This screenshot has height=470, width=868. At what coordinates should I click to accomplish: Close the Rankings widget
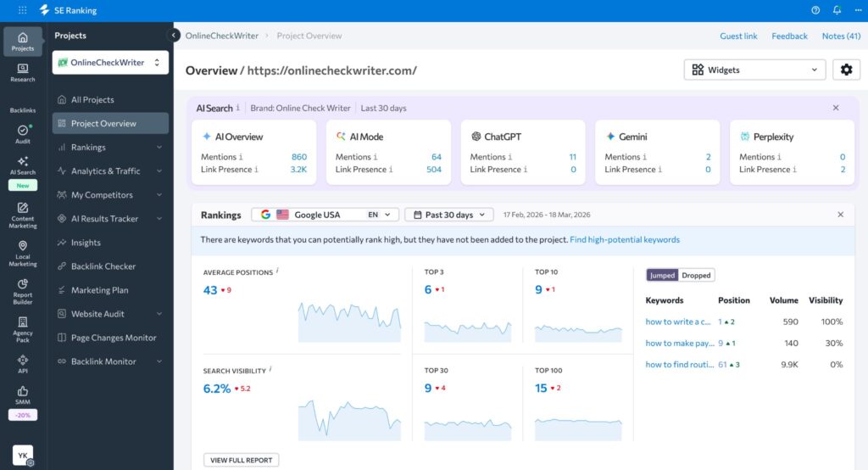tap(840, 215)
